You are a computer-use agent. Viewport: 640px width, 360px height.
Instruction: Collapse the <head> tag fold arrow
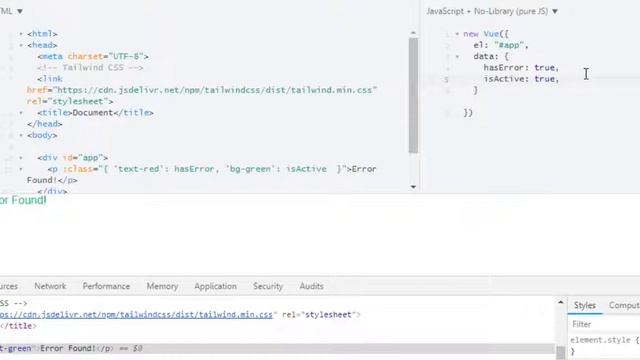point(21,45)
